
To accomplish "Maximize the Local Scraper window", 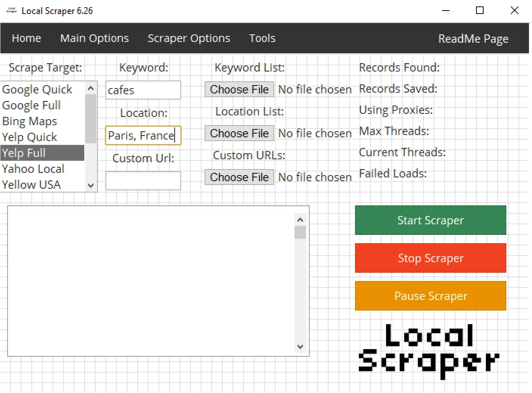I will pyautogui.click(x=480, y=11).
